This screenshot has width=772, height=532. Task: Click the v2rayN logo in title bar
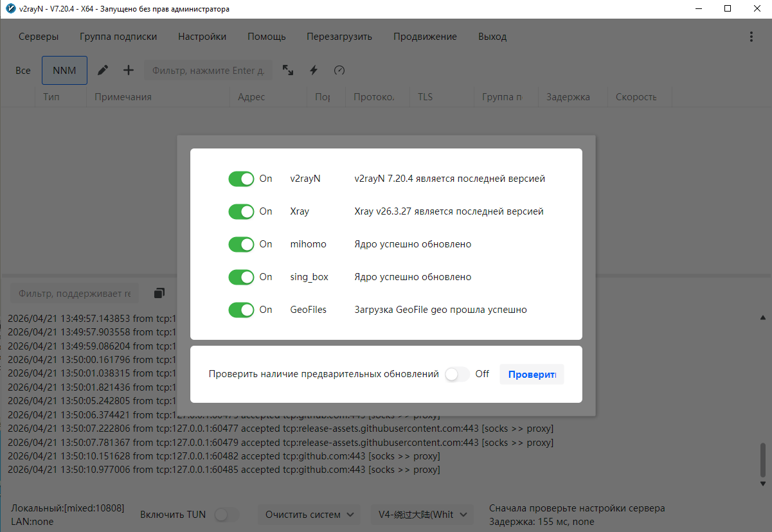[x=10, y=9]
